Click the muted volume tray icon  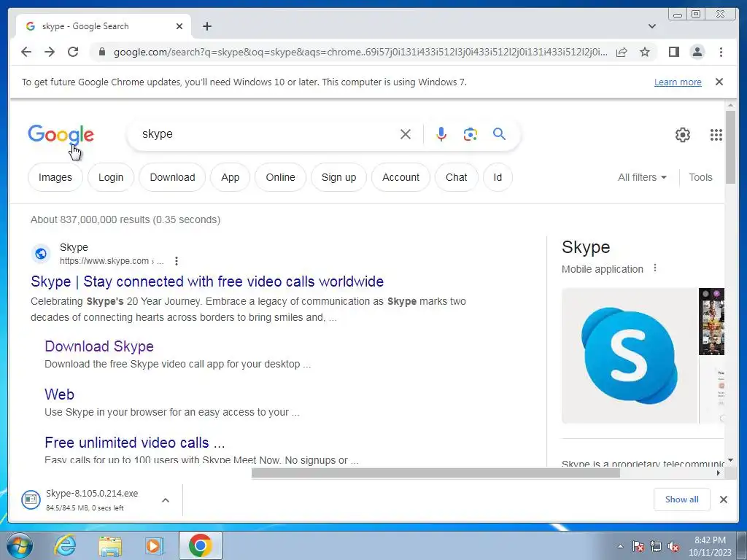[673, 546]
